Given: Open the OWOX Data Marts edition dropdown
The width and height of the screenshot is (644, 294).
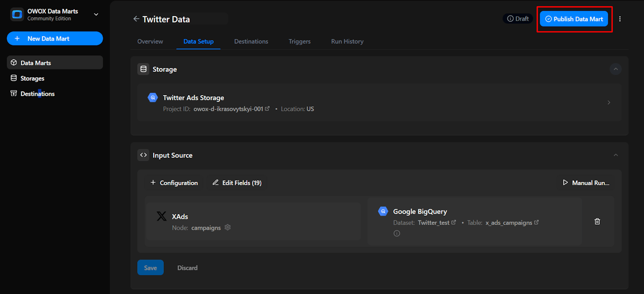Looking at the screenshot, I should pos(96,15).
